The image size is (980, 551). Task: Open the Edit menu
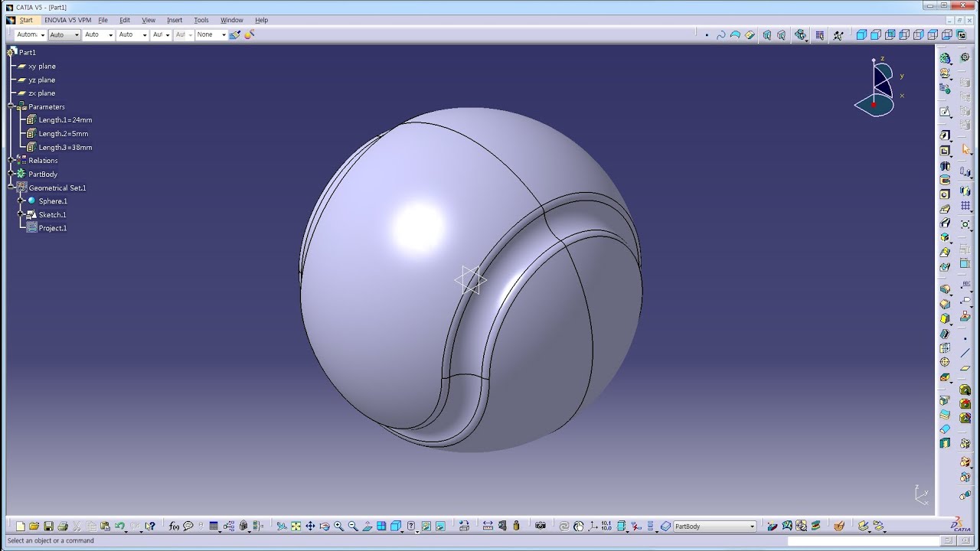(125, 20)
